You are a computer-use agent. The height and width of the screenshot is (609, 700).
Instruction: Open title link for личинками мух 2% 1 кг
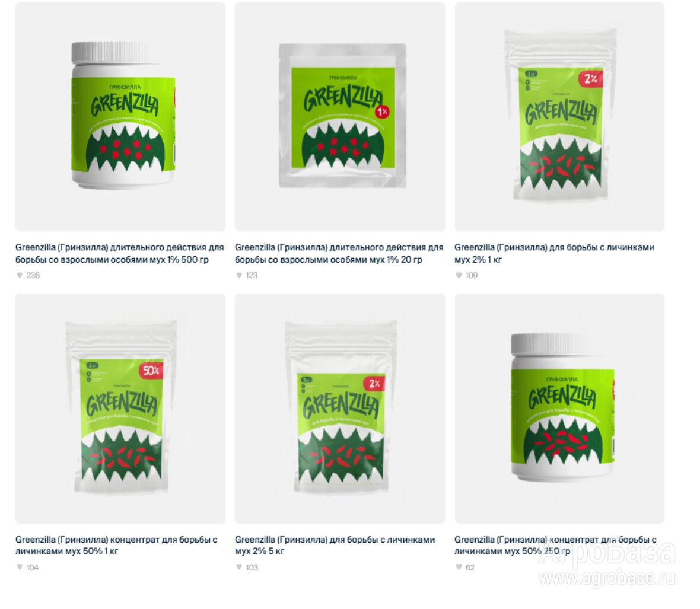pyautogui.click(x=555, y=253)
